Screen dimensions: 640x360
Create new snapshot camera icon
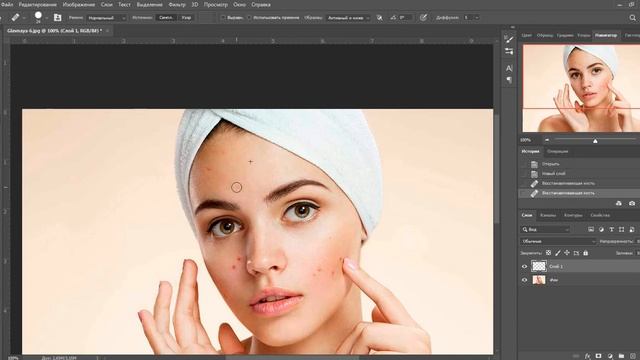(x=632, y=203)
